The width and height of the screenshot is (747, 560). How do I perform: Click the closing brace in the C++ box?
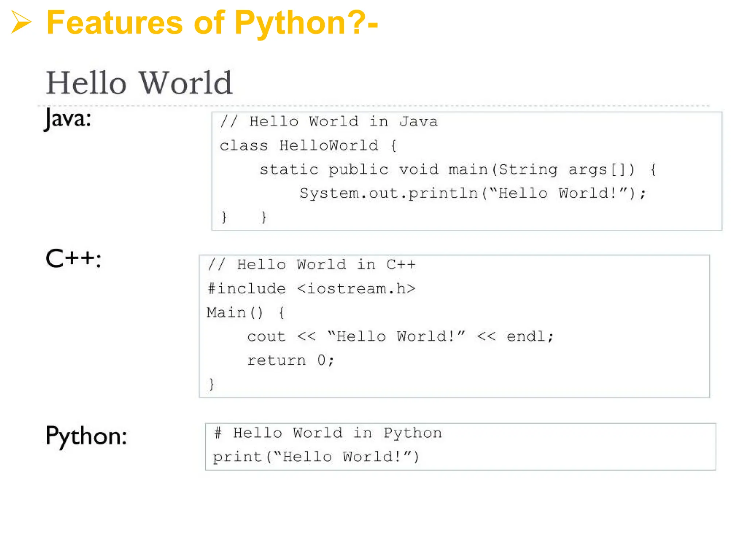click(x=211, y=384)
